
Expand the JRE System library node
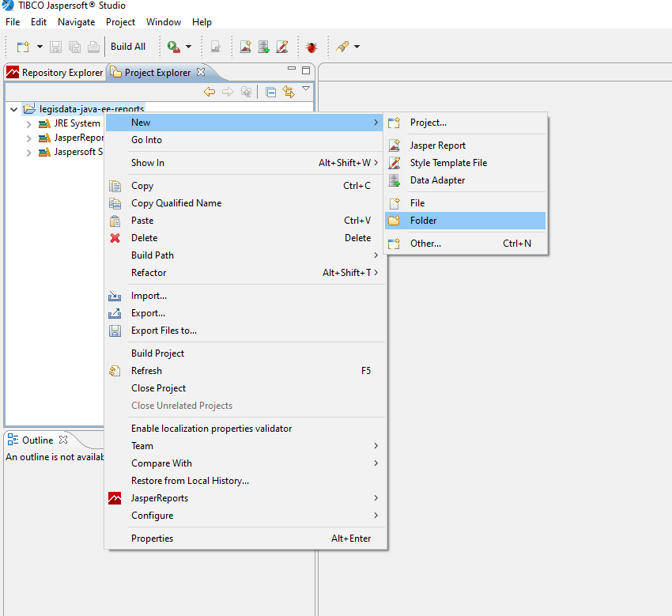pyautogui.click(x=29, y=124)
